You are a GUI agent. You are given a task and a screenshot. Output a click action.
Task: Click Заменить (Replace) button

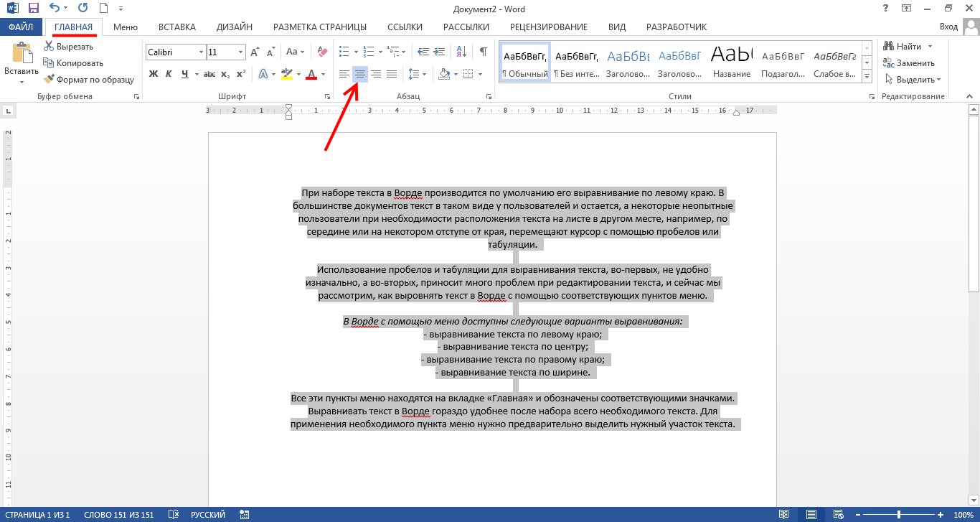(908, 63)
